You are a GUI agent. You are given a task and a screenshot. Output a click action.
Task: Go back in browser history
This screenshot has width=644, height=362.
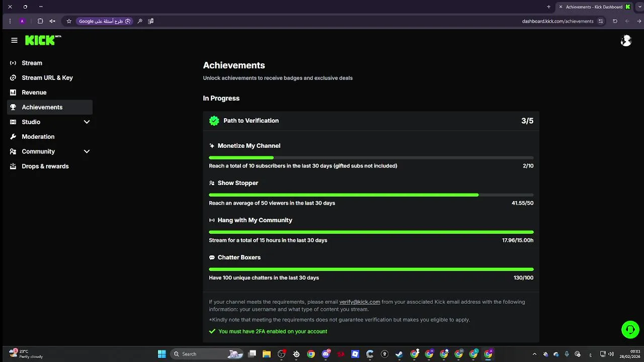pos(639,21)
